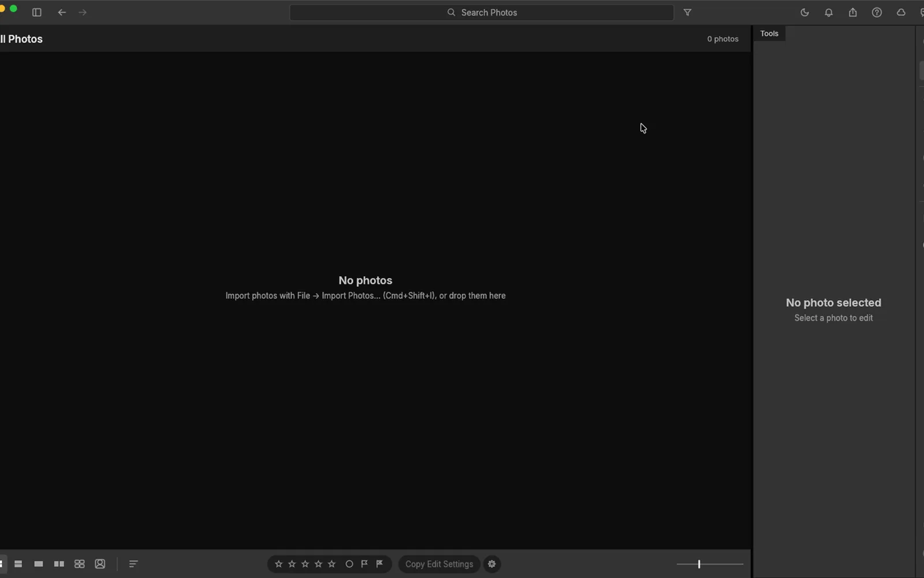Click the share/export icon
The width and height of the screenshot is (924, 578).
tap(853, 12)
